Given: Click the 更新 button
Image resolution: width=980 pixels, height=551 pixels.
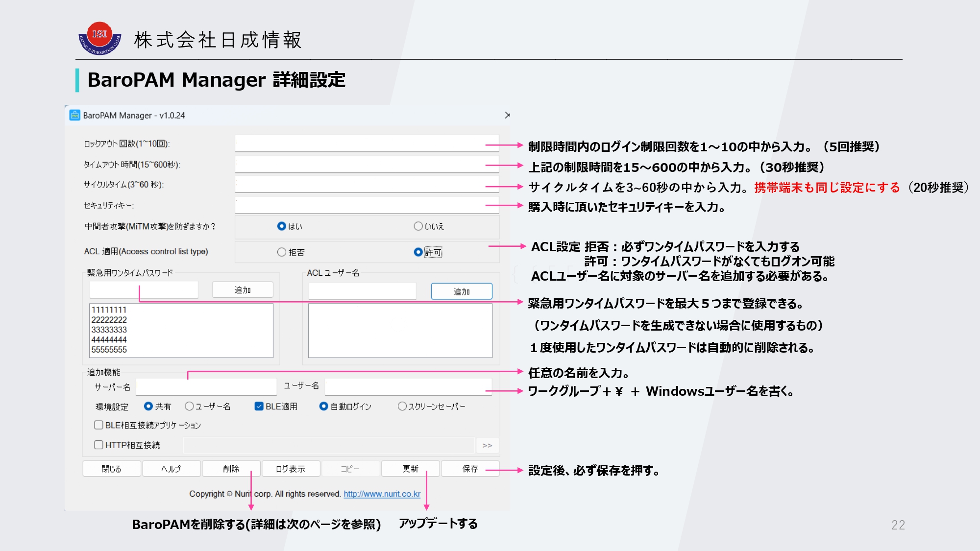Looking at the screenshot, I should pos(410,469).
